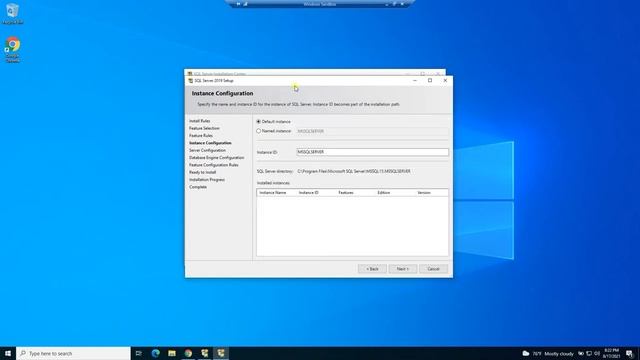The height and width of the screenshot is (360, 640).
Task: Click the Back button
Action: pos(372,269)
